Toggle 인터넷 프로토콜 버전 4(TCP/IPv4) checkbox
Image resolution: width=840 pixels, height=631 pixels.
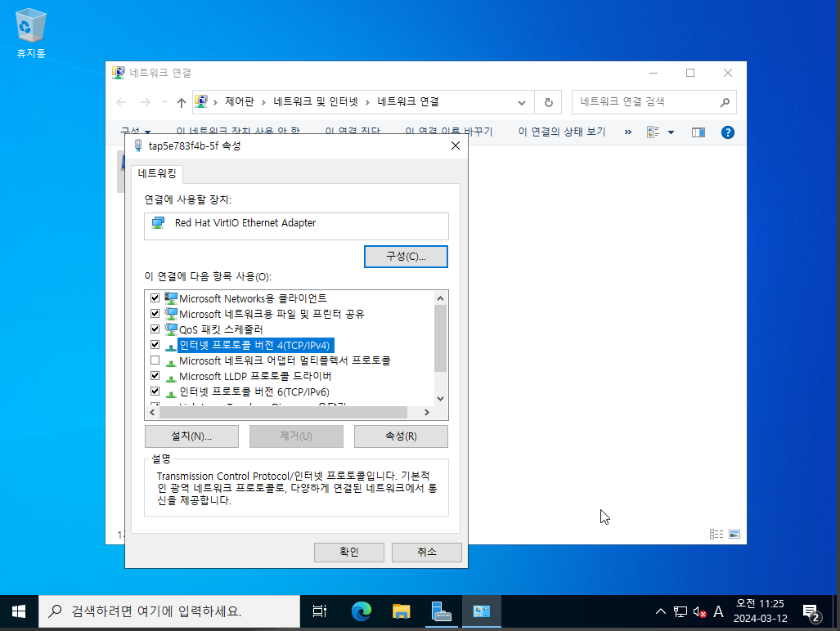pos(155,344)
